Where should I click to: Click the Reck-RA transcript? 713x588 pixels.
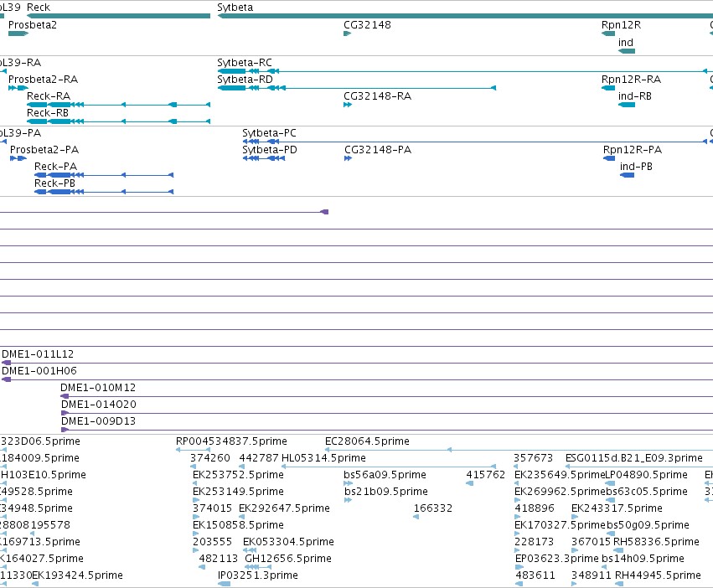coord(119,105)
